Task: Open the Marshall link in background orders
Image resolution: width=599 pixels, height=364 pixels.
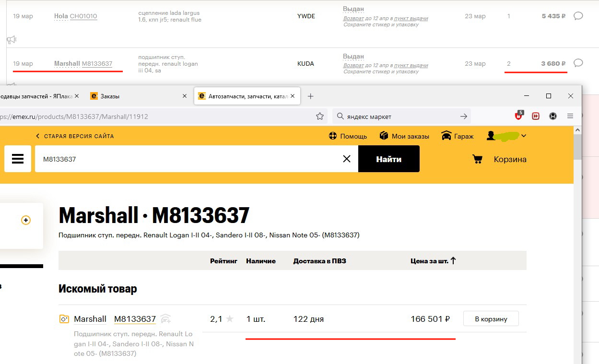Action: click(x=67, y=63)
